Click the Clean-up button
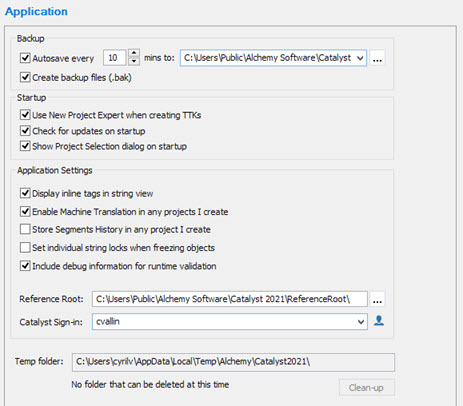 pos(367,388)
